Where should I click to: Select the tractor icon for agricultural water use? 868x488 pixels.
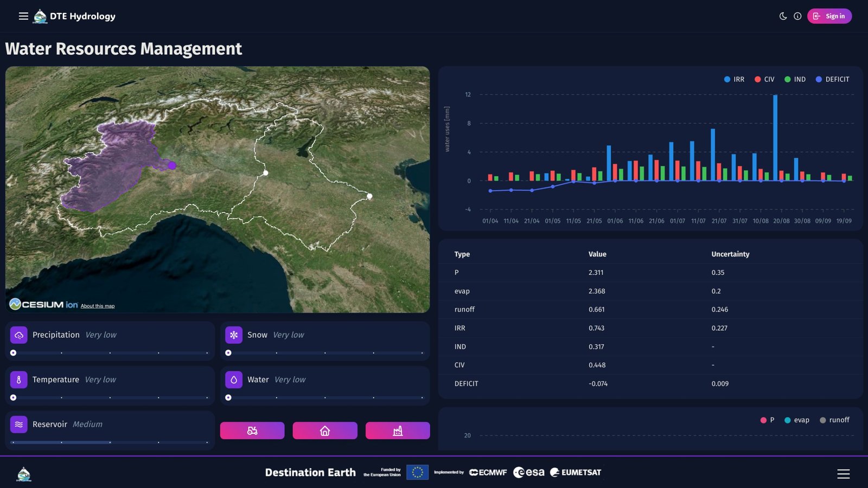[252, 430]
